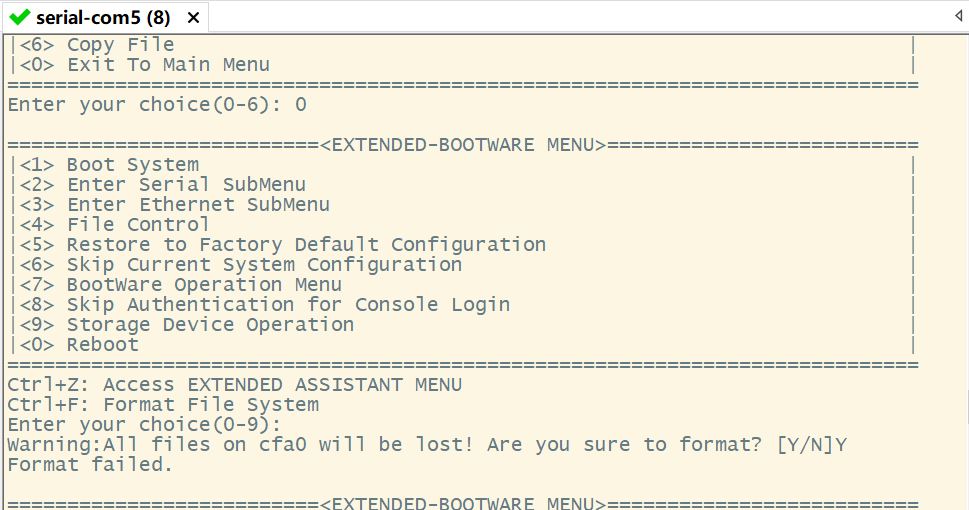
Task: Click the Ctrl+F Format File System line
Action: pos(163,405)
